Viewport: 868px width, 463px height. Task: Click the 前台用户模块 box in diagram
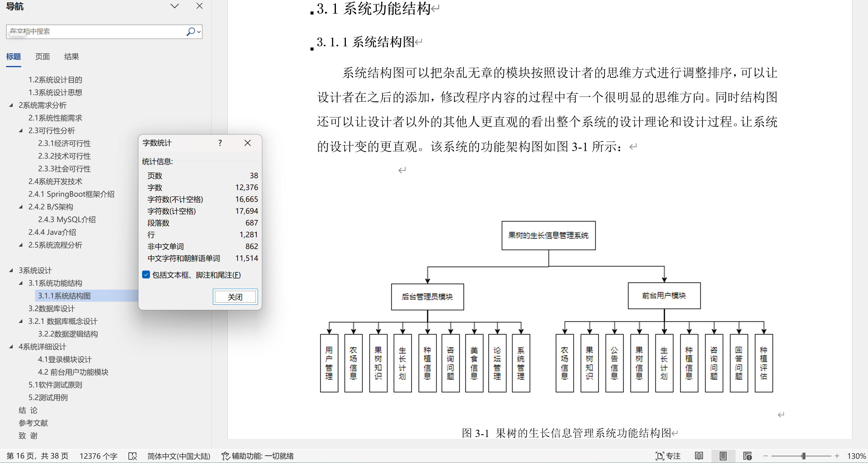664,296
